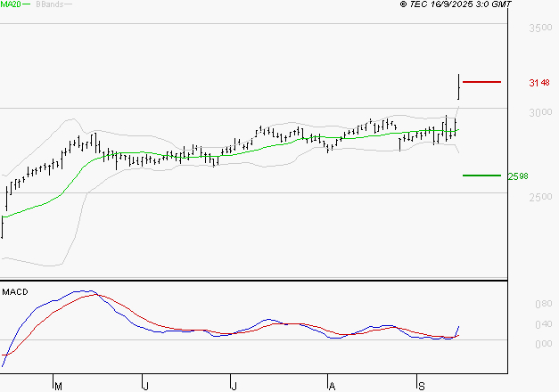Click the 3500 price axis label
The width and height of the screenshot is (559, 392).
(538, 29)
